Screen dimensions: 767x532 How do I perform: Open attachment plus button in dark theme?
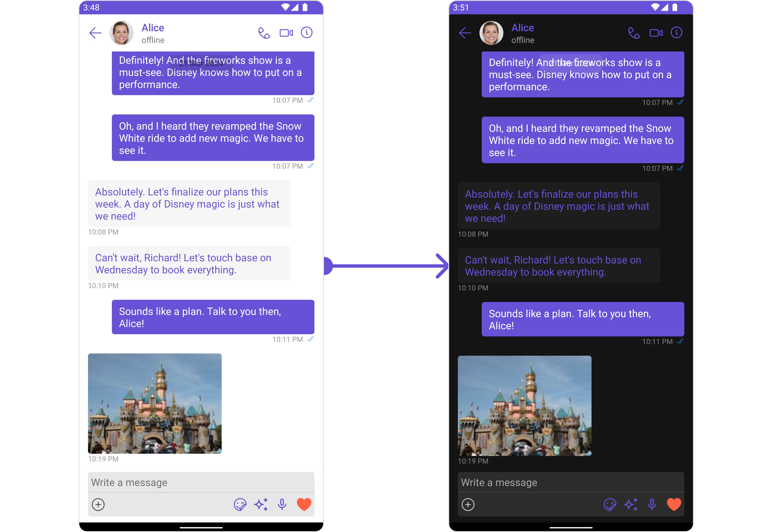pyautogui.click(x=468, y=504)
